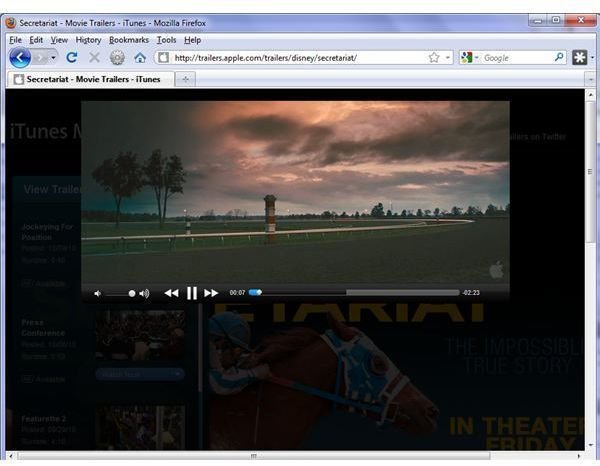
Task: Open the Press Conference trailer thumbnail
Action: (x=140, y=336)
